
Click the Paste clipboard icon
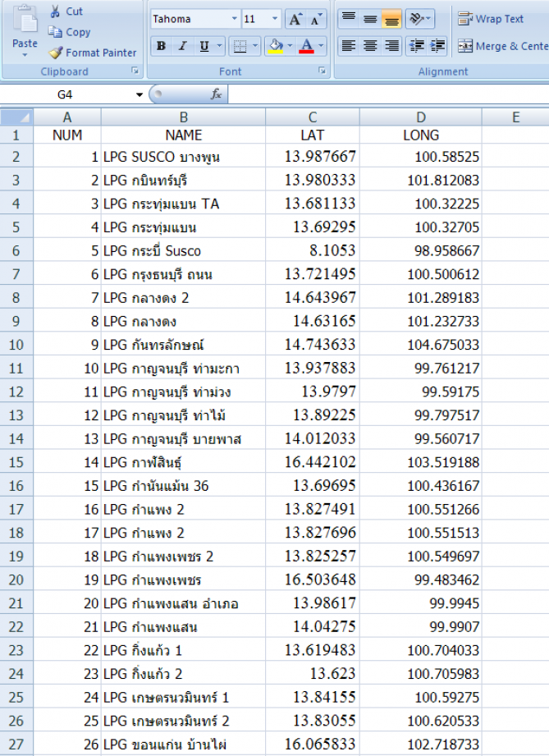point(25,21)
